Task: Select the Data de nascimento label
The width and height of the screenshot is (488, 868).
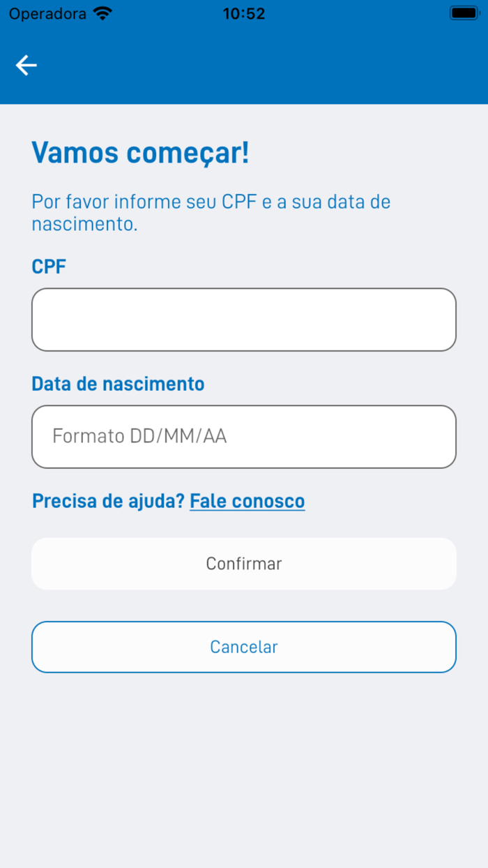Action: click(x=117, y=383)
